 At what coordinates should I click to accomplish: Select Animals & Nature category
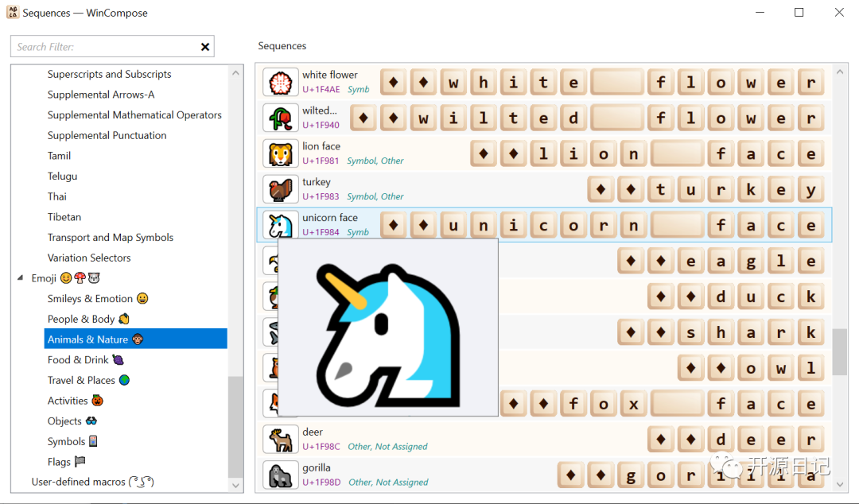[135, 339]
